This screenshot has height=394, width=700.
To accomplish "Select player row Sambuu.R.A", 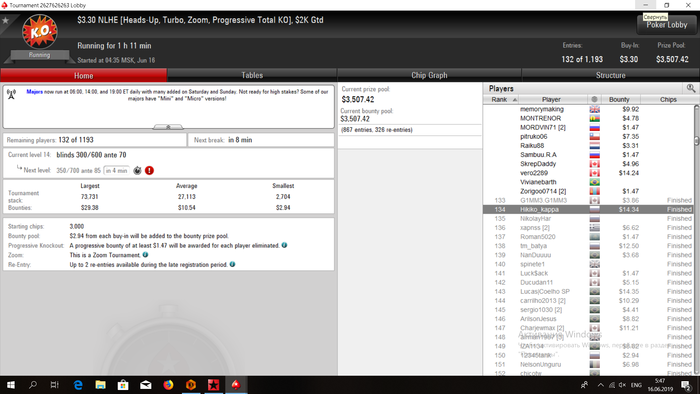I will coord(588,155).
